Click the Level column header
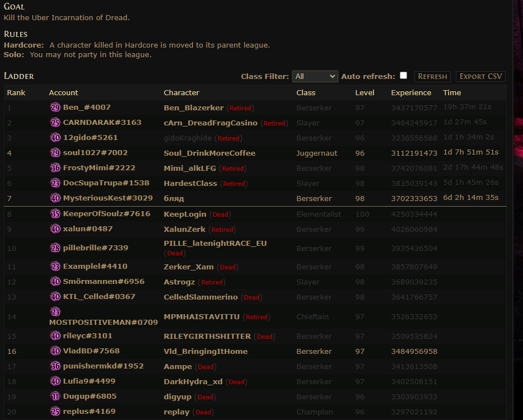Image resolution: width=523 pixels, height=420 pixels. click(365, 93)
